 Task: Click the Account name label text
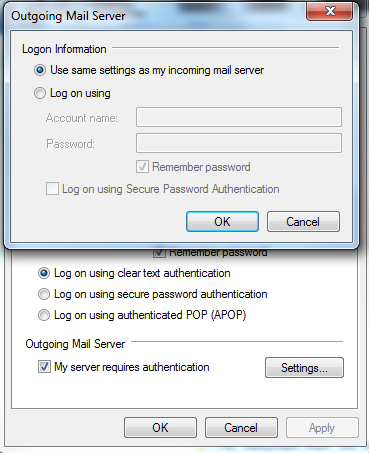[82, 118]
